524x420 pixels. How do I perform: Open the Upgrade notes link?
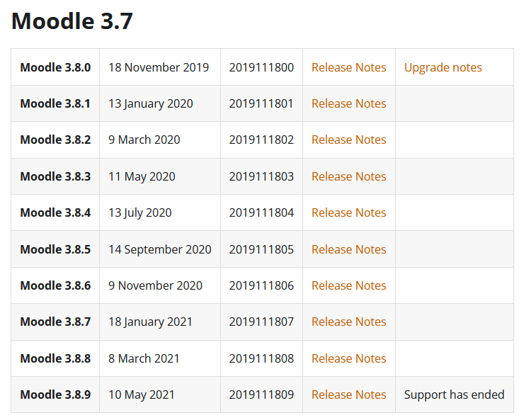[x=443, y=68]
